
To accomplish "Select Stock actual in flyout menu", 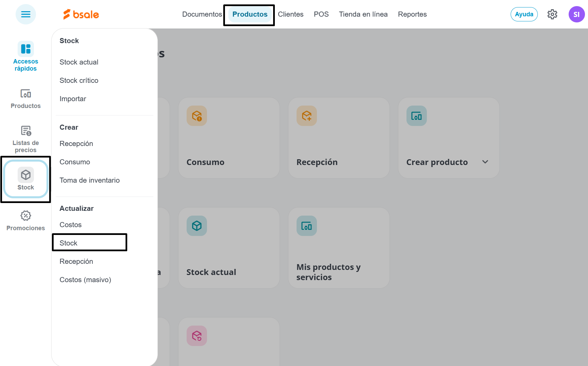I will [x=79, y=62].
